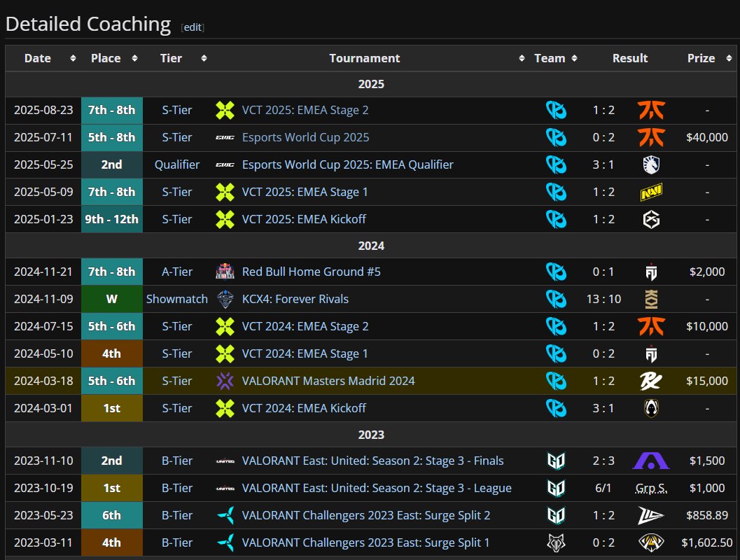Screen dimensions: 740x560
Task: Open Esports World Cup 2025: EMEA Qualifier link
Action: click(347, 164)
